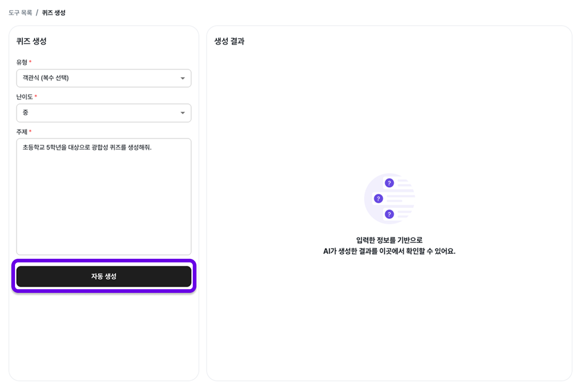Click the top question mark icon in illustration

pyautogui.click(x=390, y=182)
